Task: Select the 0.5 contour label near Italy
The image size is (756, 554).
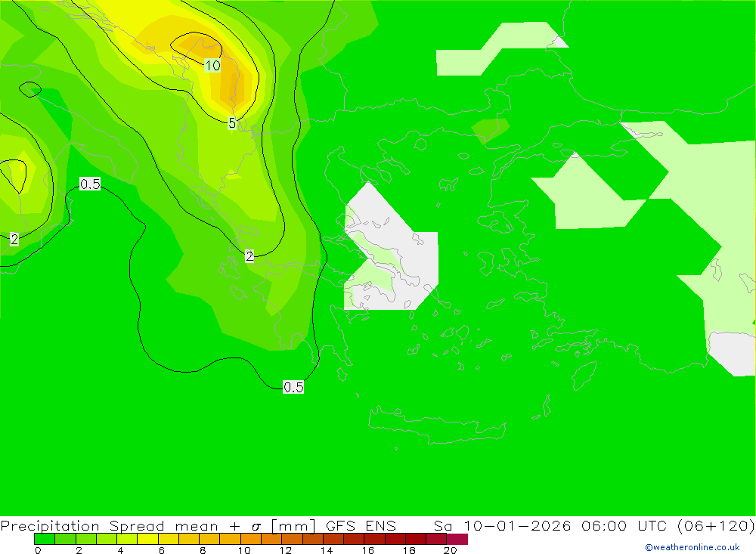Action: pyautogui.click(x=90, y=184)
